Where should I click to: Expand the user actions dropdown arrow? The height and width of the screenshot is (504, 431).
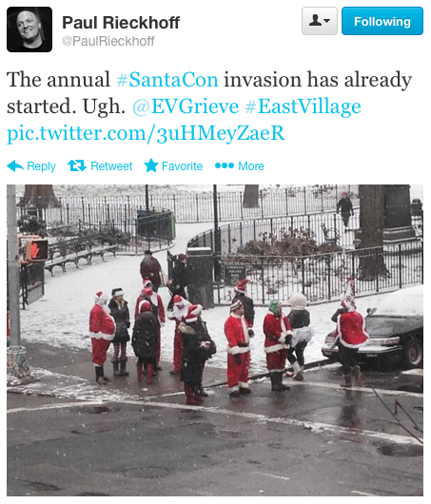click(x=326, y=21)
